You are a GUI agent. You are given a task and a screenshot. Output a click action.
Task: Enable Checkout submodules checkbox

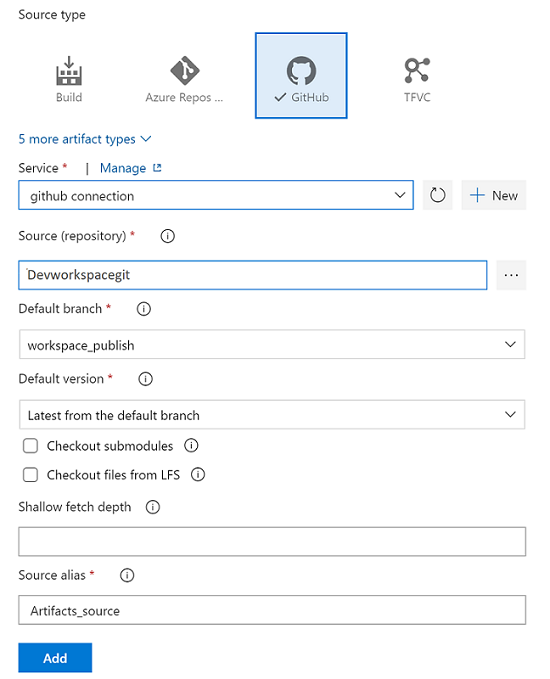click(x=30, y=446)
